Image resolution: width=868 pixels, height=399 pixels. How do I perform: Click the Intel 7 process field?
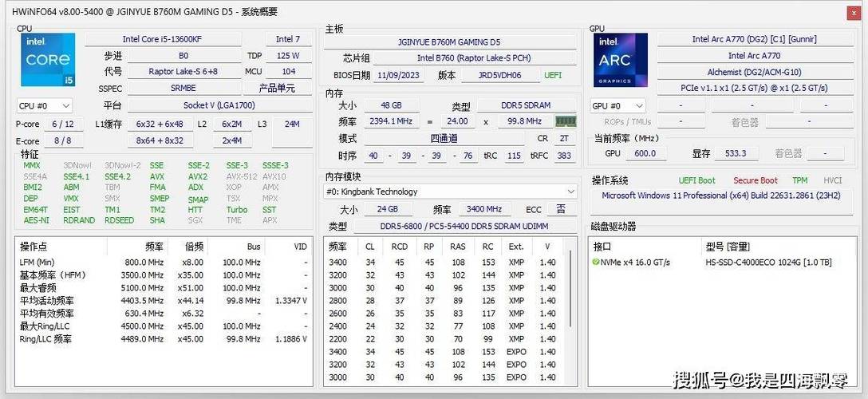(x=288, y=39)
